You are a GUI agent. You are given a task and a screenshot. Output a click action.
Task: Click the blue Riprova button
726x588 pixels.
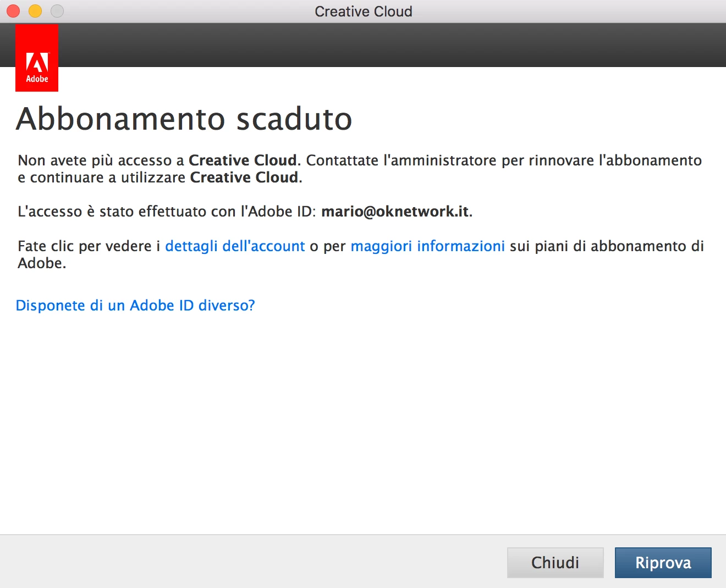coord(663,562)
